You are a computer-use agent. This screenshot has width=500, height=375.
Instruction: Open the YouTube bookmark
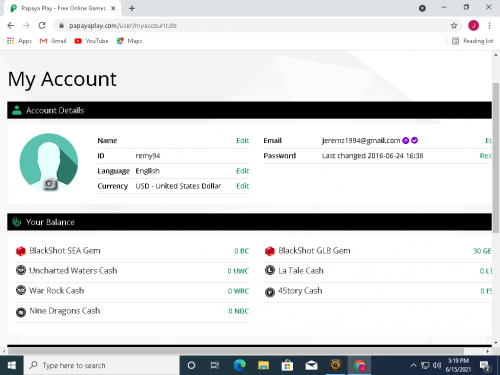pos(91,41)
